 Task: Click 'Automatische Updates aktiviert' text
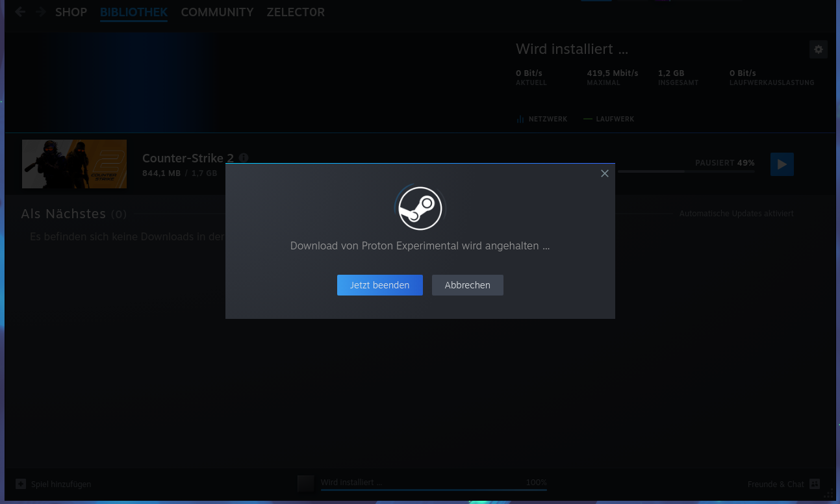tap(736, 214)
